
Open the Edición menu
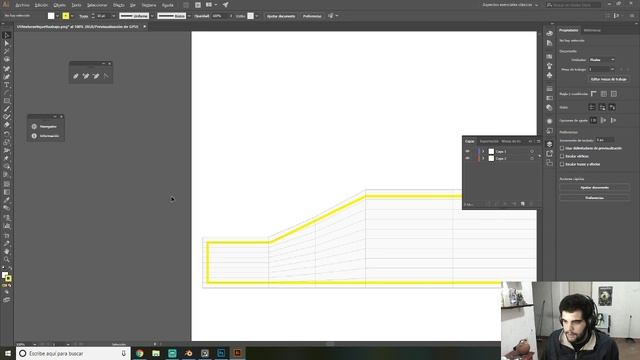click(41, 5)
